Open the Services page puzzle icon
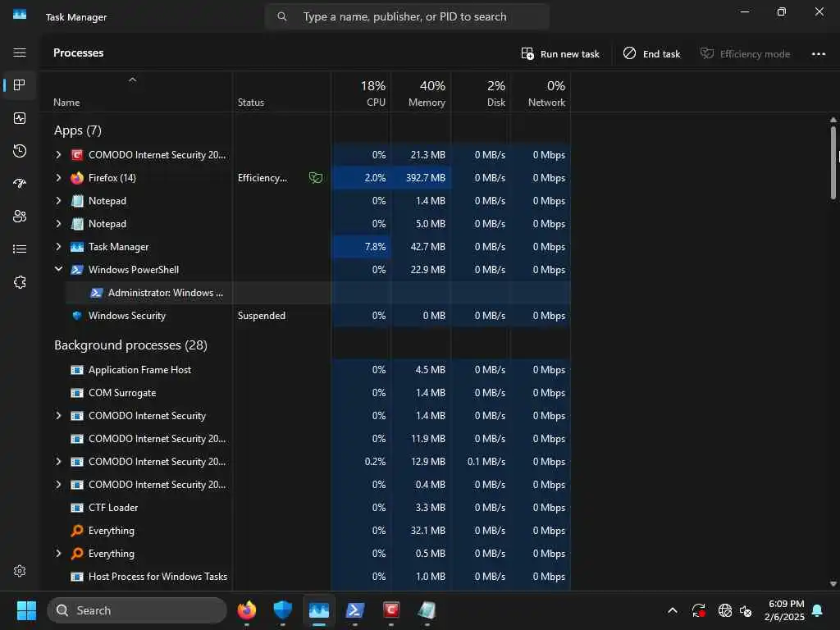840x630 pixels. tap(20, 282)
